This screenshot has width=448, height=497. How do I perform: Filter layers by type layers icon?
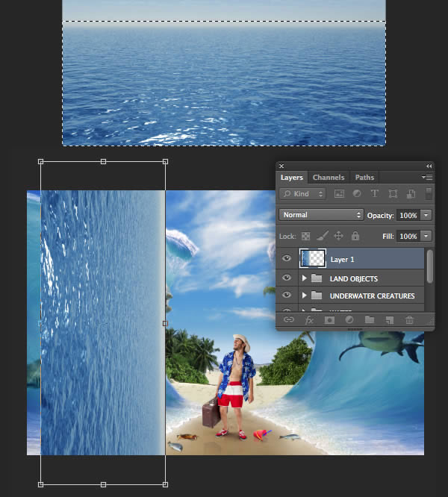(374, 194)
